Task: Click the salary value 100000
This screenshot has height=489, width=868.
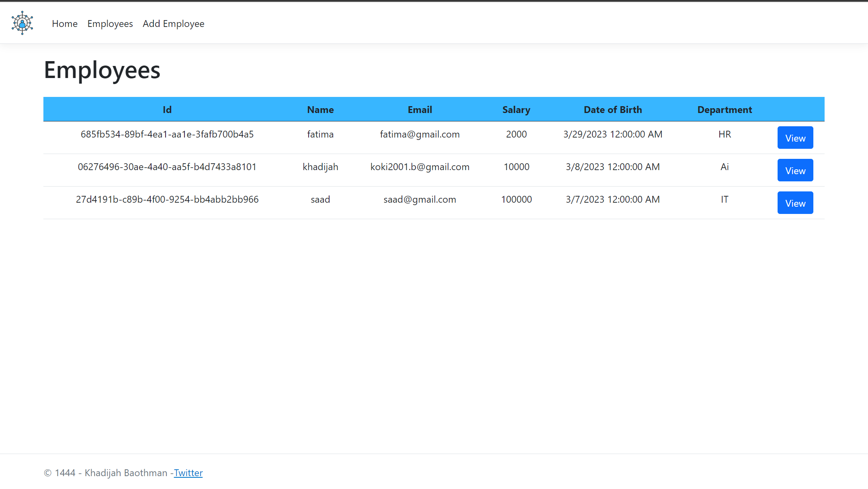Action: (516, 199)
